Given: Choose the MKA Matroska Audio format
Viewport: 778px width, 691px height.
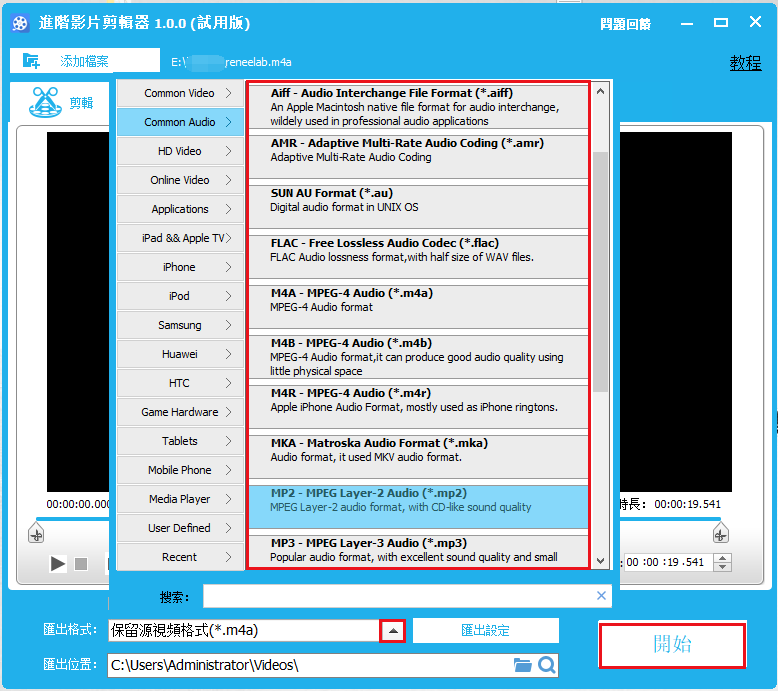Looking at the screenshot, I should [x=418, y=457].
